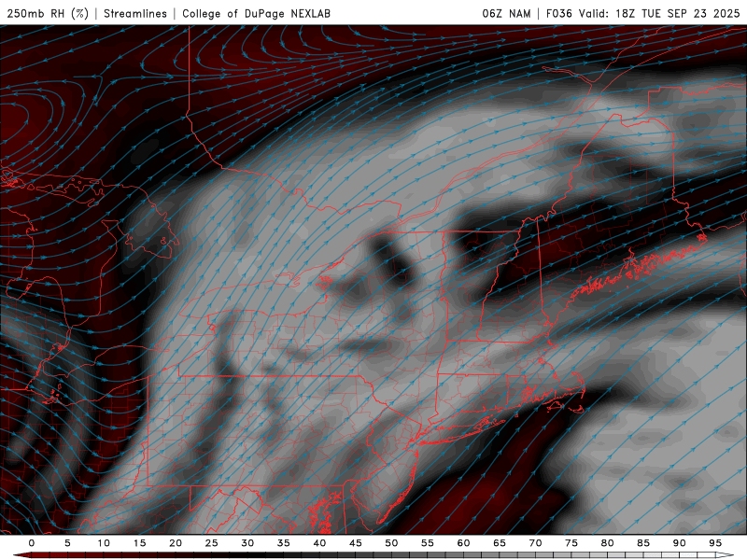Select the colorbar label "55"
Image resolution: width=747 pixels, height=560 pixels.
pos(428,543)
